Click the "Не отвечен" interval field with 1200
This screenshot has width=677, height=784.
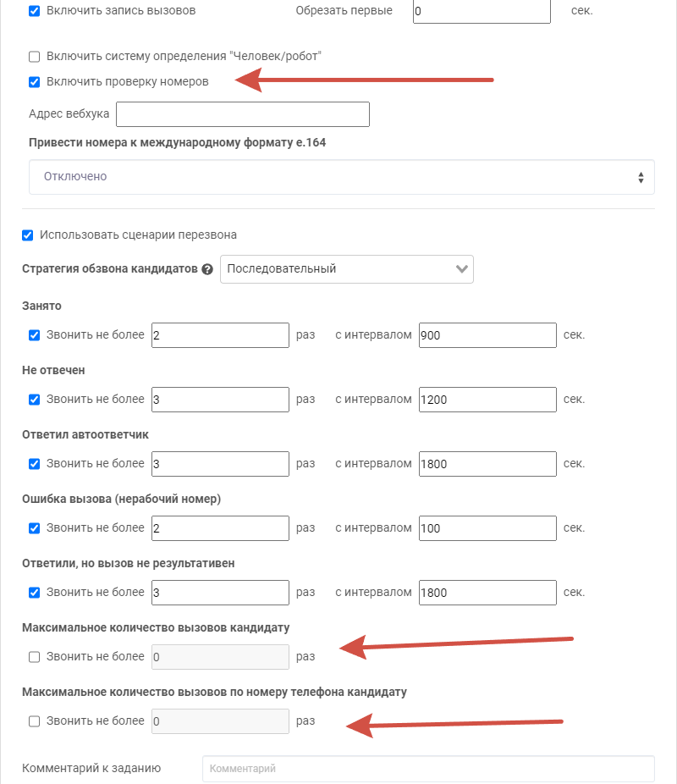tap(487, 400)
